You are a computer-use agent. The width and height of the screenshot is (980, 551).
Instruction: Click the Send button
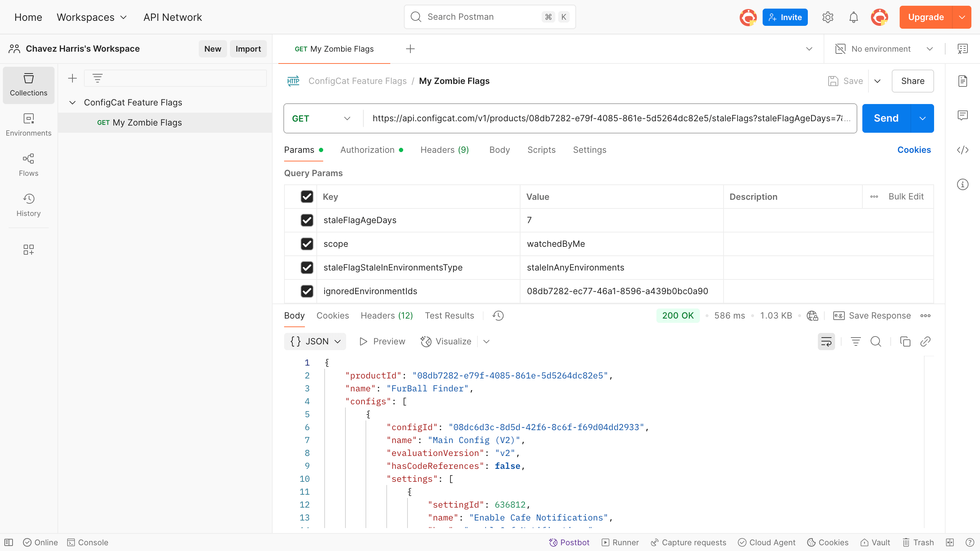tap(886, 118)
